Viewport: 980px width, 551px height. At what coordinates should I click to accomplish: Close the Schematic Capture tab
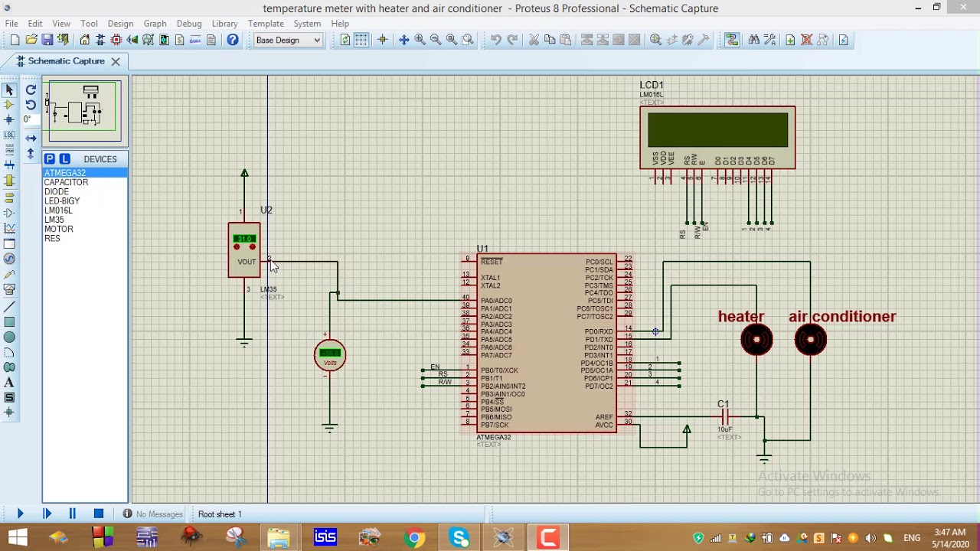116,61
